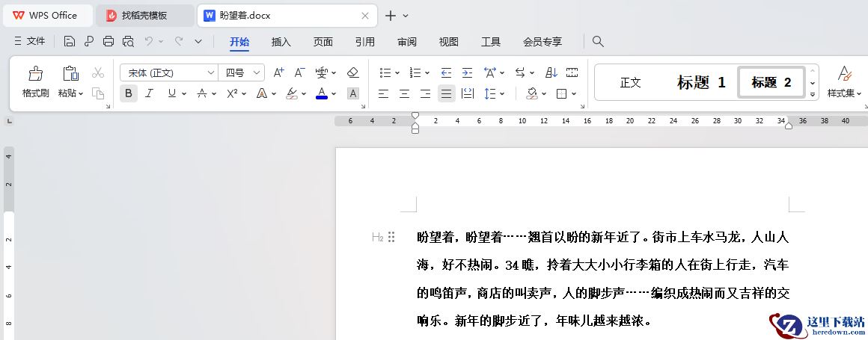Click the Sort (A-Z arrow) icon

pos(551,72)
